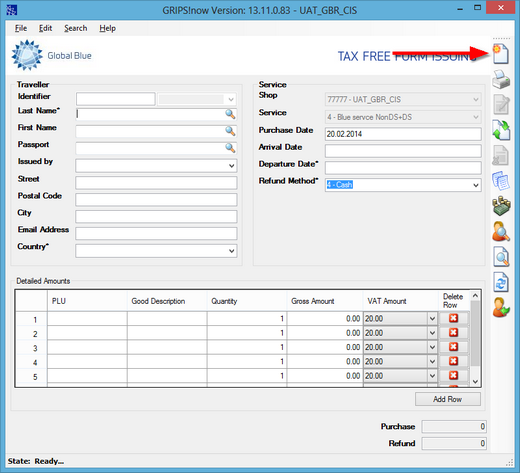Click the new form document icon
The width and height of the screenshot is (520, 473).
coord(501,53)
